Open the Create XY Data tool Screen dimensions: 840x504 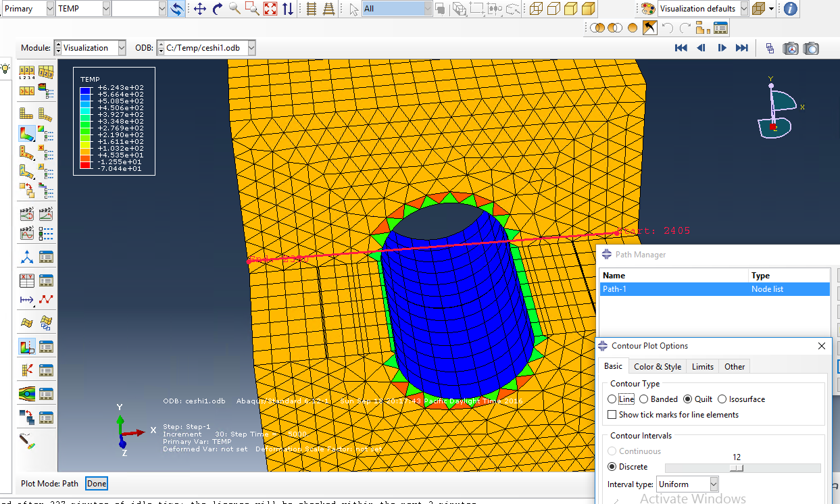[27, 280]
